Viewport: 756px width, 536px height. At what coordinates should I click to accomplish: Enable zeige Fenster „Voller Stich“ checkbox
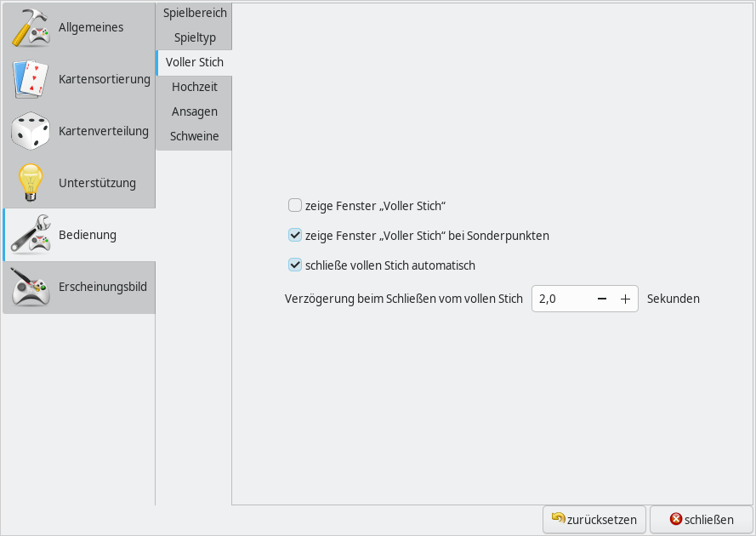click(x=295, y=205)
